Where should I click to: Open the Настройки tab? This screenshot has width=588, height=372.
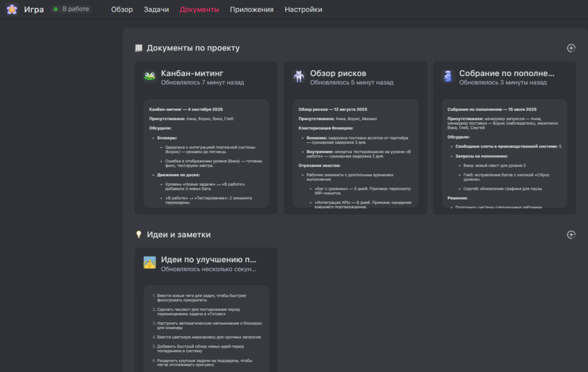pyautogui.click(x=303, y=9)
